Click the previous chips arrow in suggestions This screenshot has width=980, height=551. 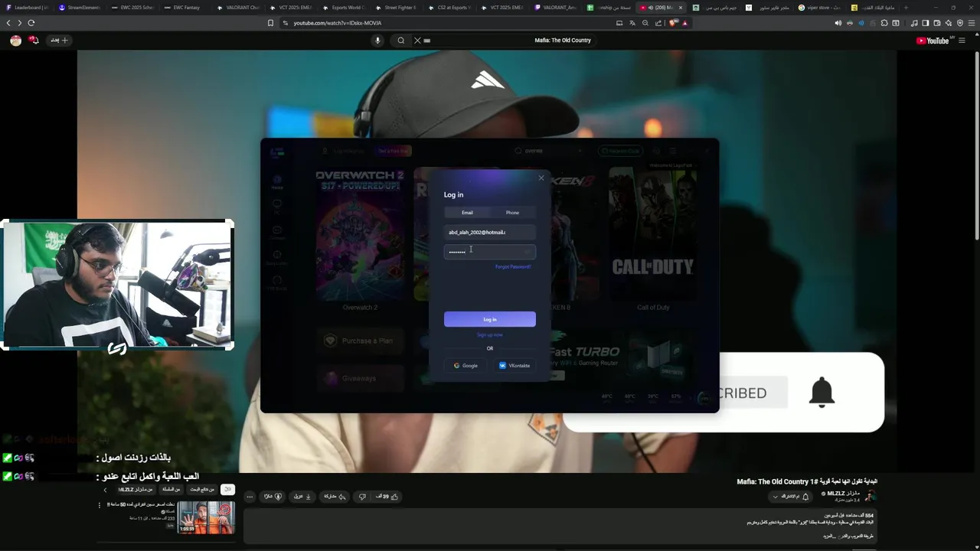pyautogui.click(x=105, y=490)
